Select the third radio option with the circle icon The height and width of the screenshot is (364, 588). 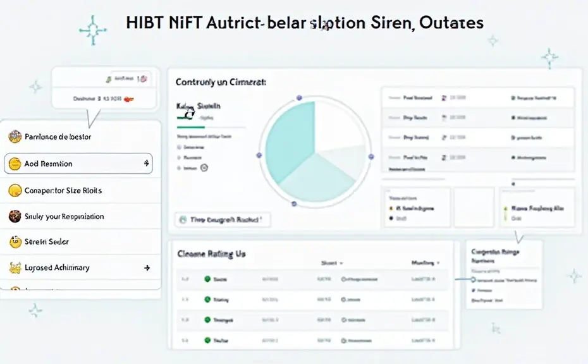tap(180, 168)
